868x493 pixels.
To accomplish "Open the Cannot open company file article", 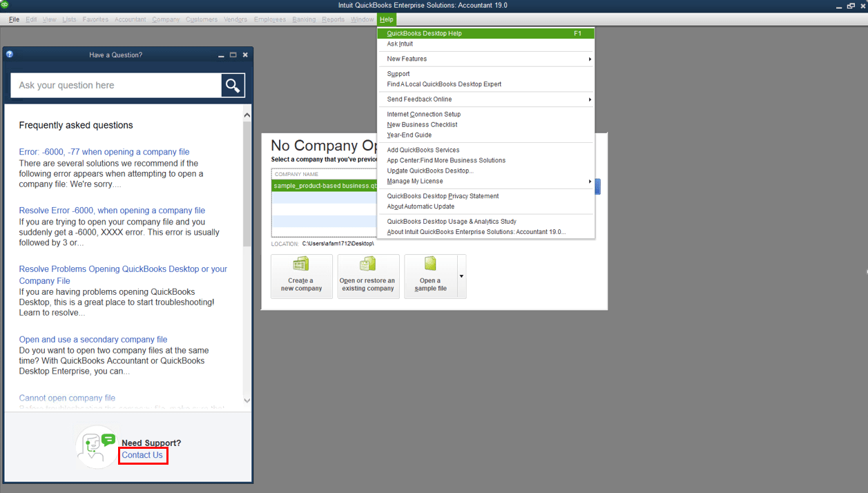I will click(x=67, y=398).
